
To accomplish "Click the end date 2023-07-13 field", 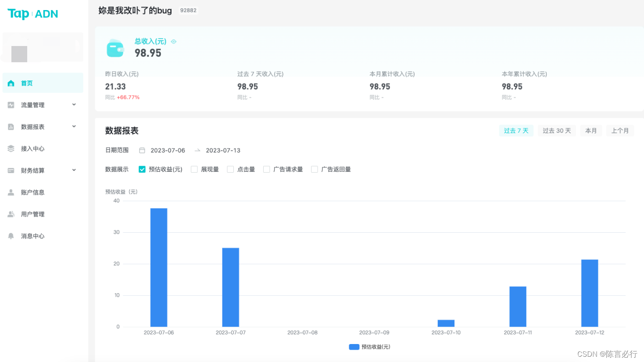I will click(x=223, y=150).
